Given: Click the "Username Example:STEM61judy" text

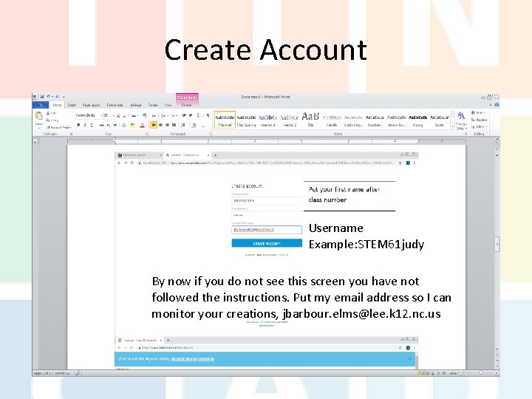Looking at the screenshot, I should point(366,236).
